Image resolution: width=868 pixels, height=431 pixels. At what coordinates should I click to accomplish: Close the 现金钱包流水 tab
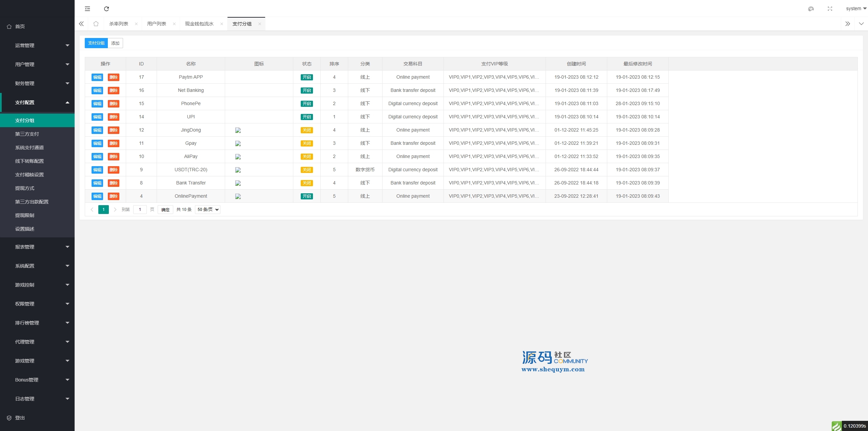(221, 24)
